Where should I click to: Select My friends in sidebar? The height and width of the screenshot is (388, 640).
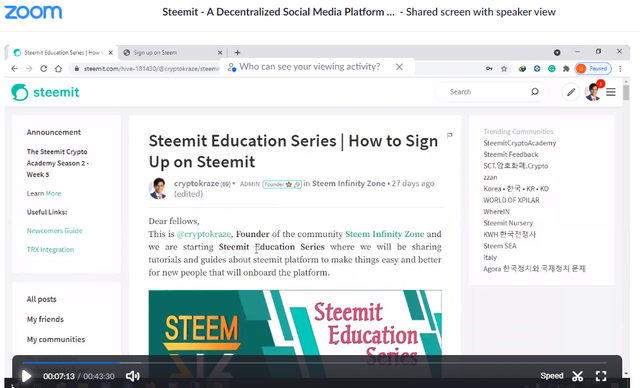45,319
